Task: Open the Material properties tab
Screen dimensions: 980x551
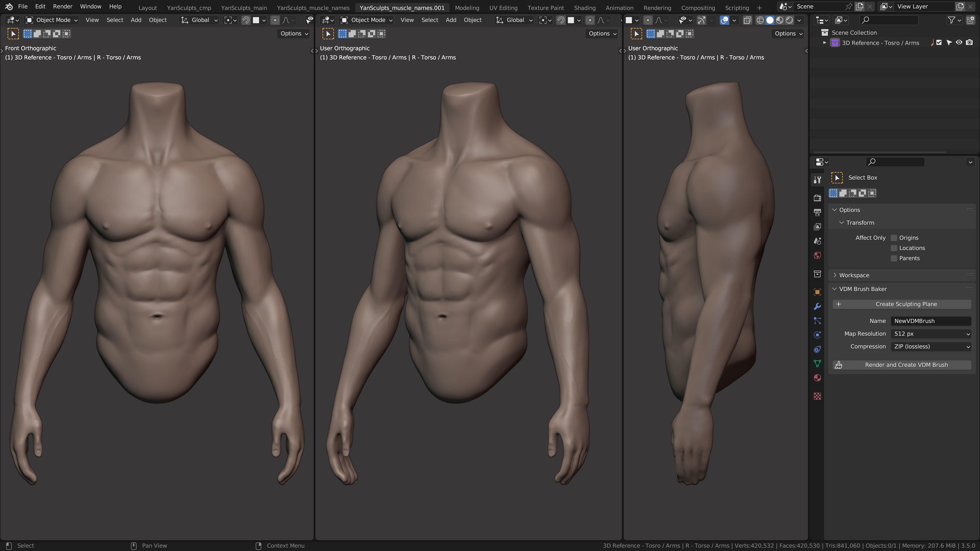Action: click(817, 378)
